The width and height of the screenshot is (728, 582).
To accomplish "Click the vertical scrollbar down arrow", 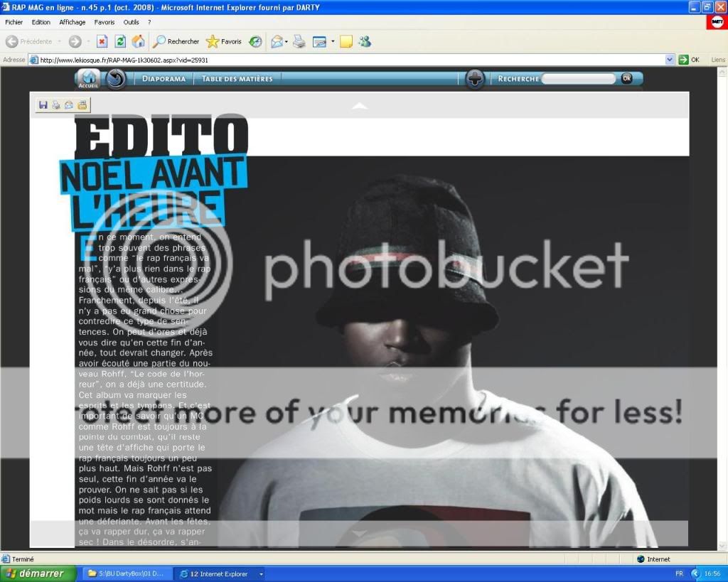I will pyautogui.click(x=722, y=546).
